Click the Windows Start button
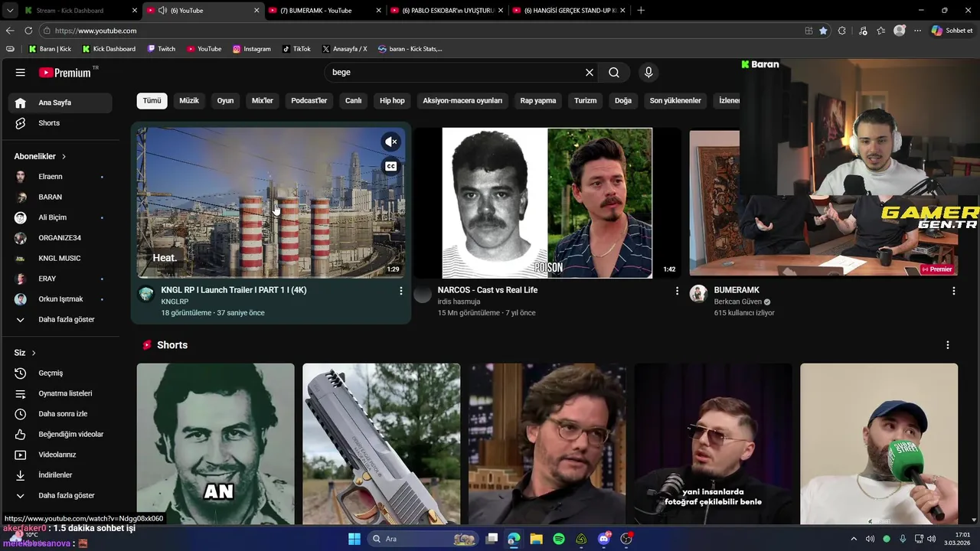The image size is (980, 551). pyautogui.click(x=354, y=539)
